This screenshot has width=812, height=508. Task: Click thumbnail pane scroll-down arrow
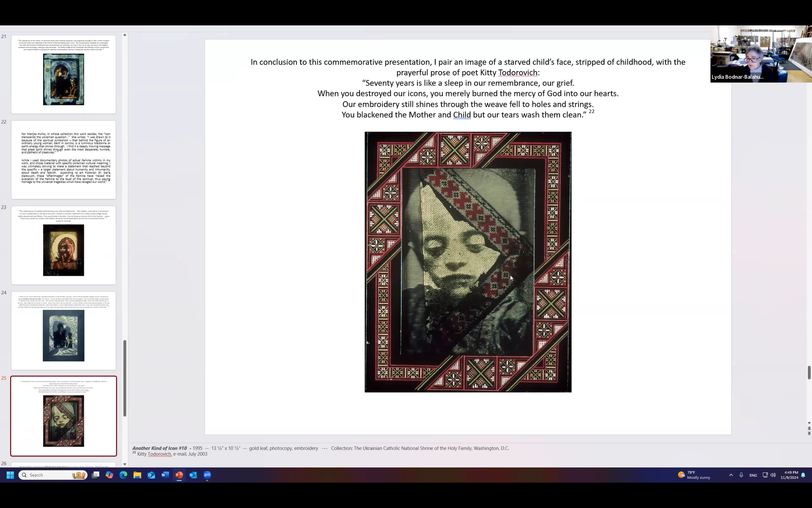tap(125, 464)
